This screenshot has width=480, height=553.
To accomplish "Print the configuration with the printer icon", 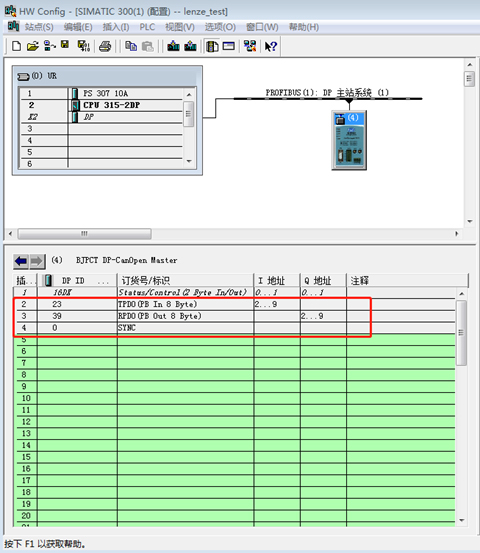I will [x=105, y=46].
